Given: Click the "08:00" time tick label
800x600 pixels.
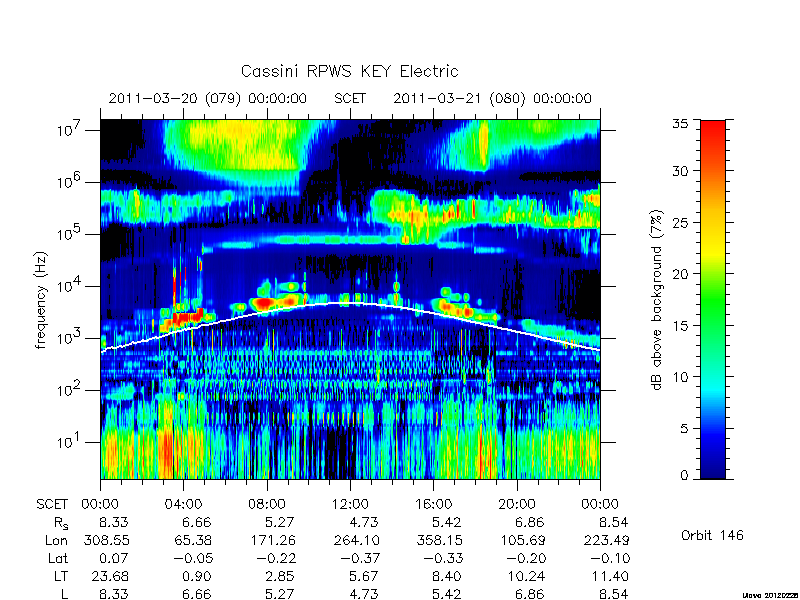Looking at the screenshot, I should point(267,504).
